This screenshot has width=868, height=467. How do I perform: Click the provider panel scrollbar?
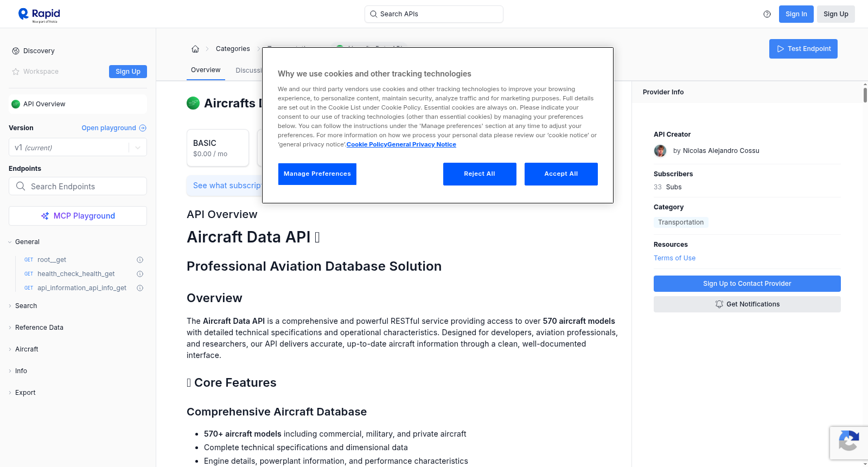865,94
